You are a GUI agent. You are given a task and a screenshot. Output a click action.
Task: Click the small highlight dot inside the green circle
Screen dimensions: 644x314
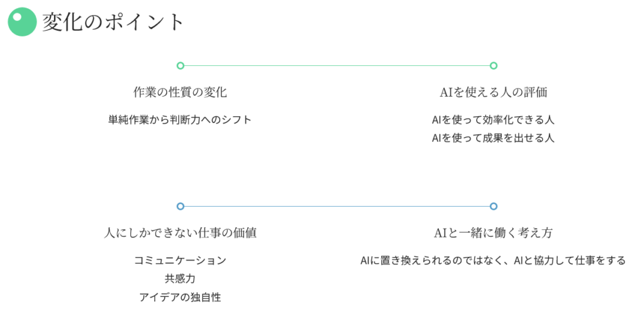(x=18, y=16)
